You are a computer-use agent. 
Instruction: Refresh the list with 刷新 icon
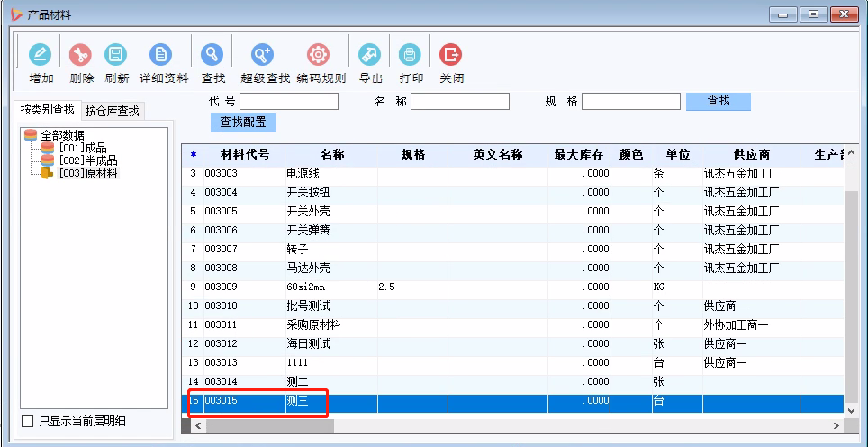tap(115, 55)
